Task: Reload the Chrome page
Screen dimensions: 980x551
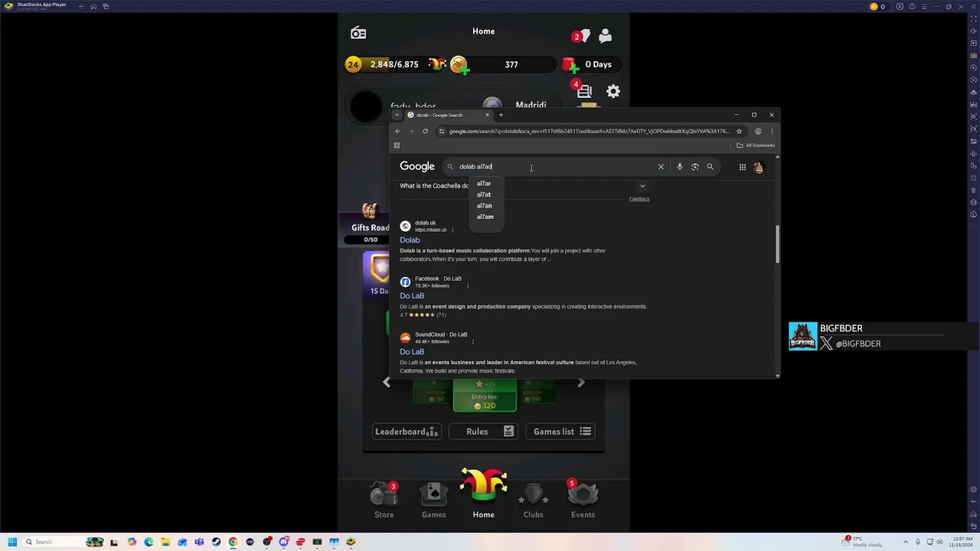Action: [425, 131]
